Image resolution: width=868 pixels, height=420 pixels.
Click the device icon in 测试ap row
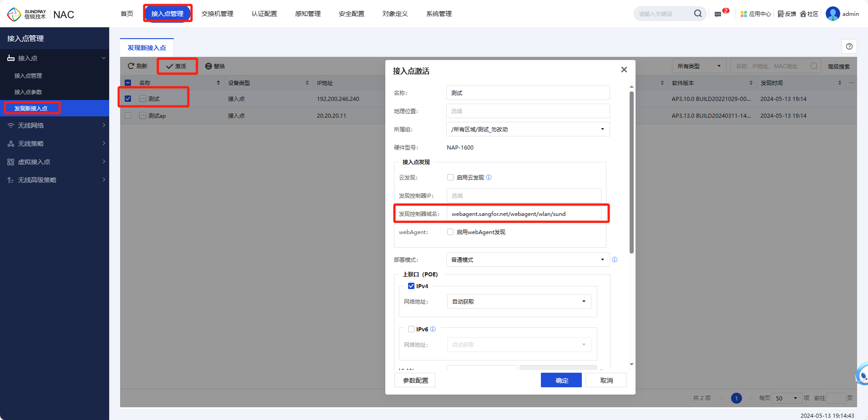tap(143, 115)
